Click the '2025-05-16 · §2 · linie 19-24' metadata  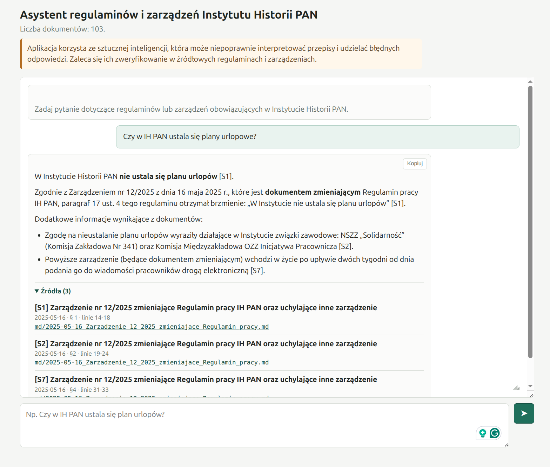point(72,353)
